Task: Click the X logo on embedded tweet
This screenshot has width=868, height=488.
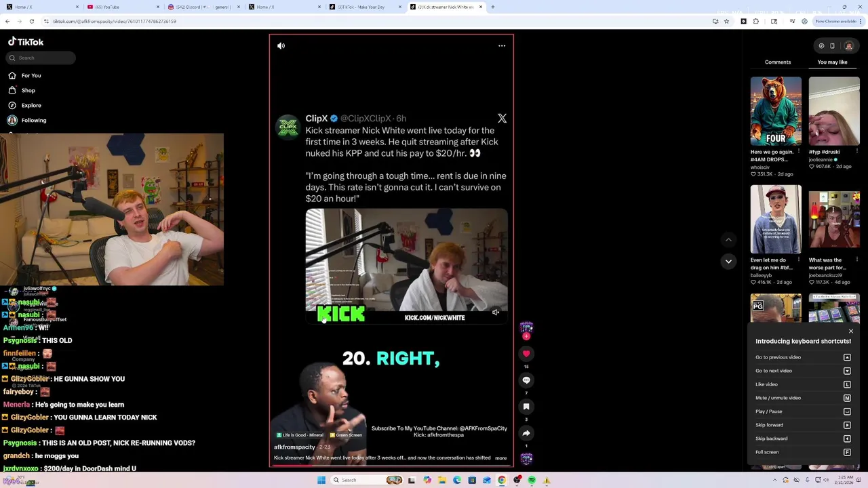Action: pos(502,119)
